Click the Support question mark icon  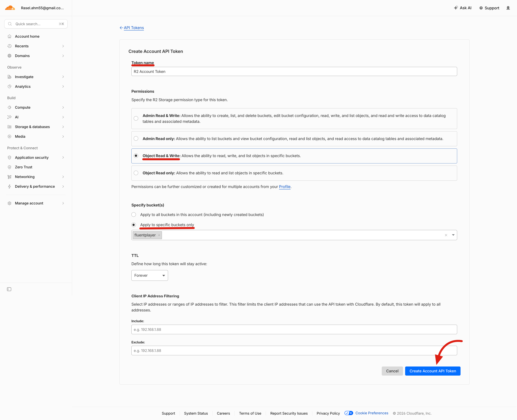point(481,8)
